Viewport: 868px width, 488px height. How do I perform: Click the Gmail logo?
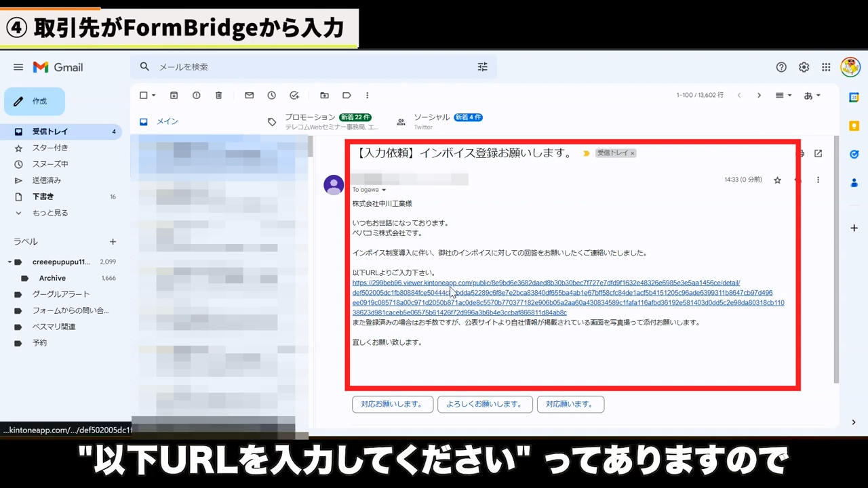(58, 67)
